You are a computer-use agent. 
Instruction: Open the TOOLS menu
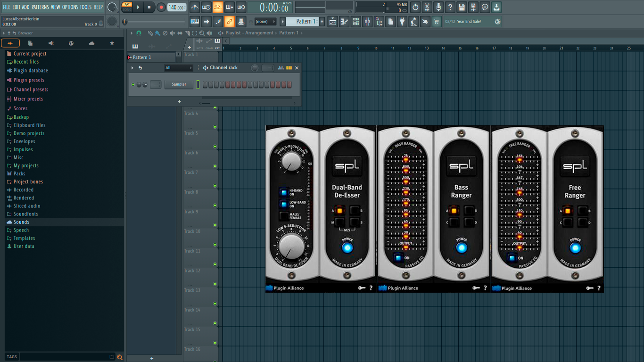(86, 7)
